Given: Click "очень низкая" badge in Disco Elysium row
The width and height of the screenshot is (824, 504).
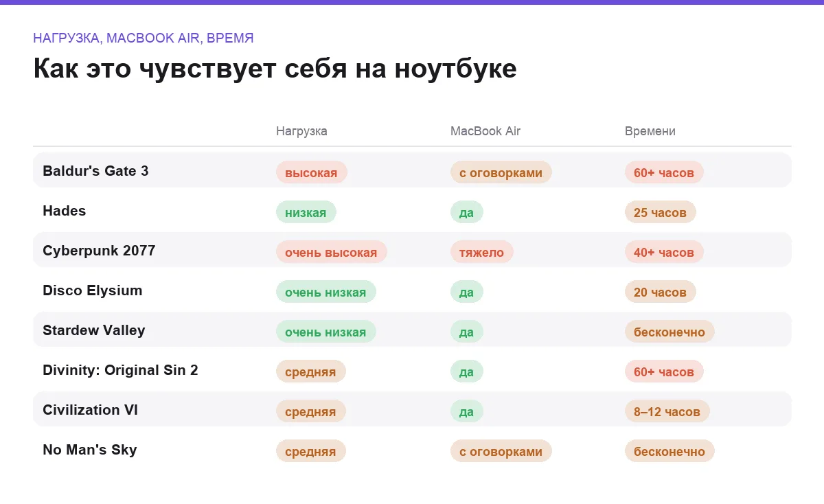Looking at the screenshot, I should (x=326, y=292).
